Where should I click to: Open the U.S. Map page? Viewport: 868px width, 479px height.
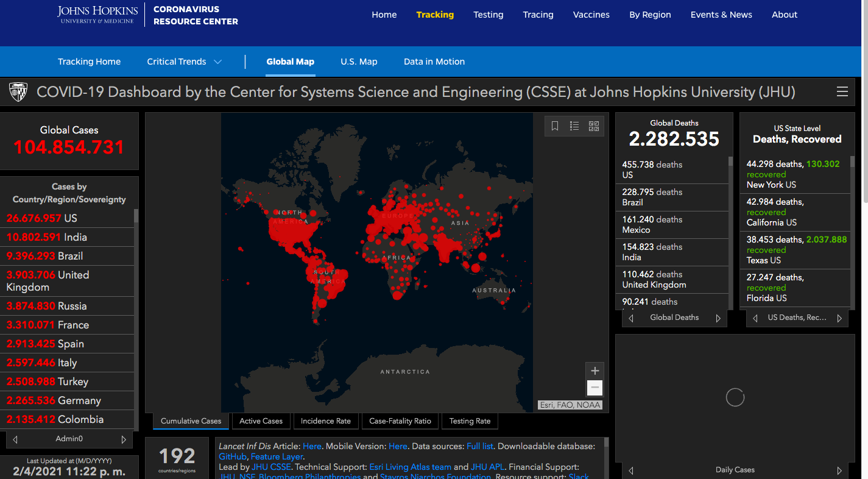coord(359,62)
